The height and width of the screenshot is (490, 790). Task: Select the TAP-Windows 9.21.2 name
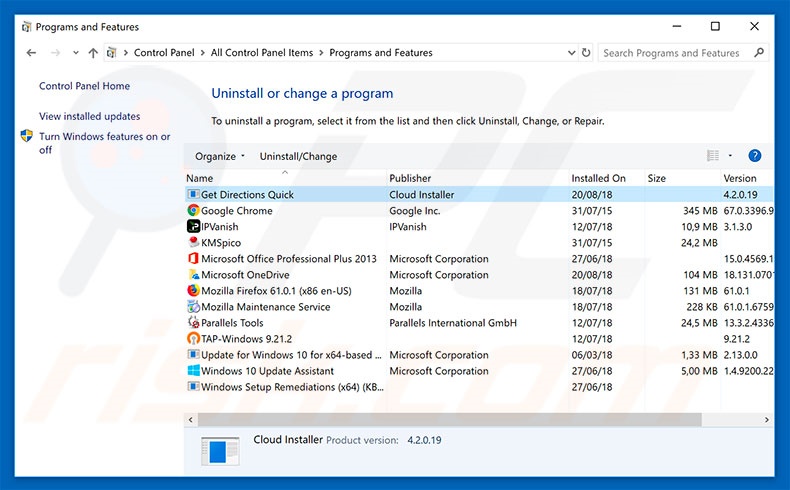coord(246,339)
